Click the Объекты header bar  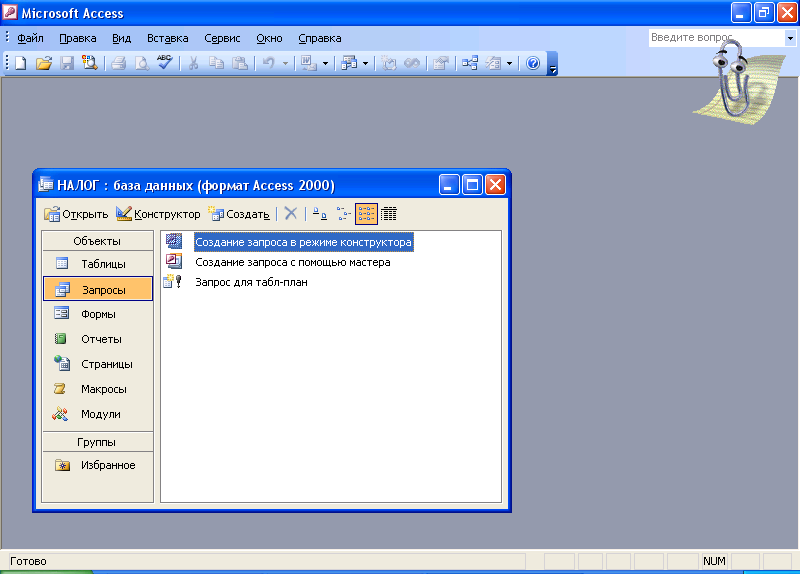[x=97, y=241]
